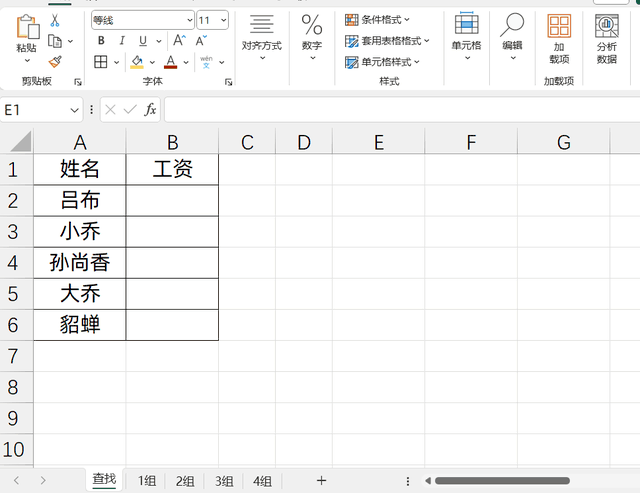640x493 pixels.
Task: Open the 分析数据 analyze data tool
Action: click(x=606, y=39)
